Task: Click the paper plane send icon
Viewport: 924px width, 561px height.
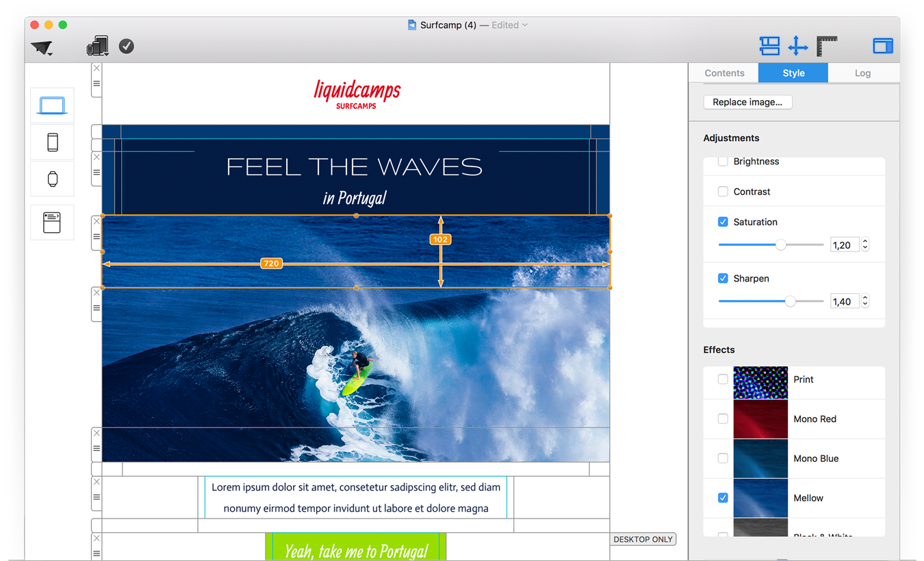Action: tap(42, 47)
